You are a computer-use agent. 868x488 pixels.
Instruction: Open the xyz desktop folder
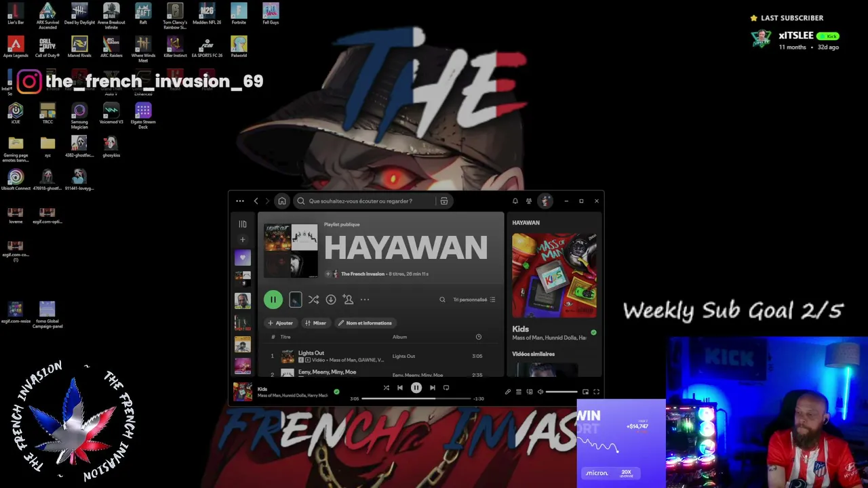click(47, 146)
